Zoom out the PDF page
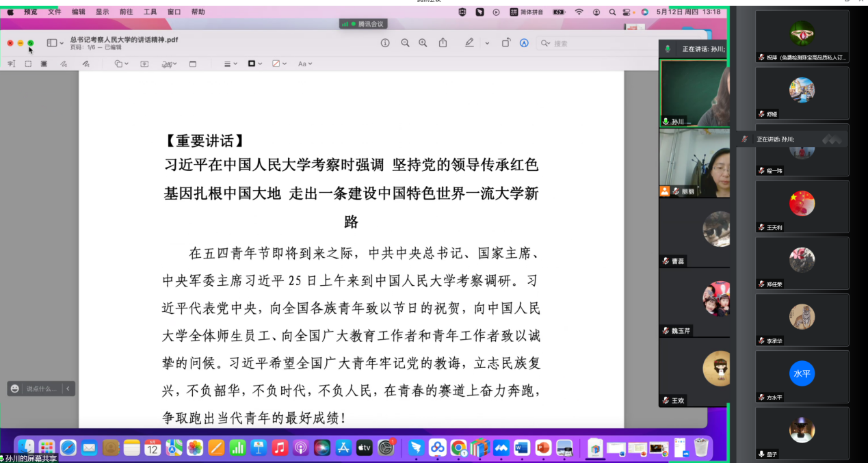 tap(405, 42)
